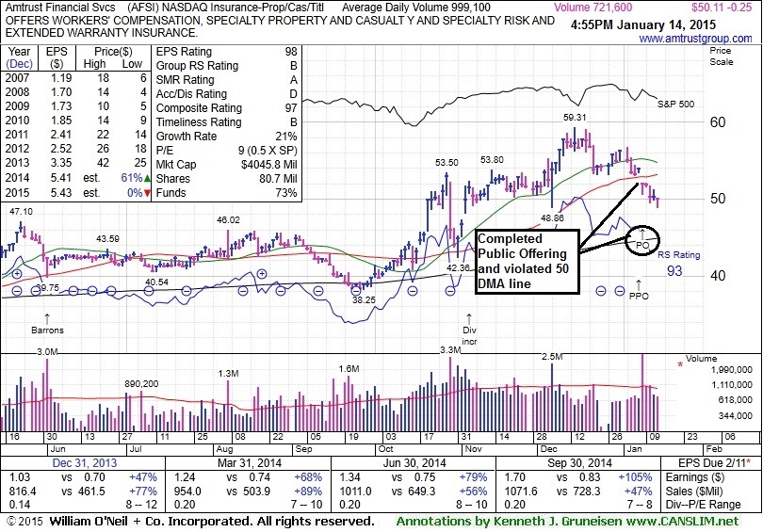Select the 46.02 August high label
Image resolution: width=763 pixels, height=532 pixels.
[x=228, y=219]
